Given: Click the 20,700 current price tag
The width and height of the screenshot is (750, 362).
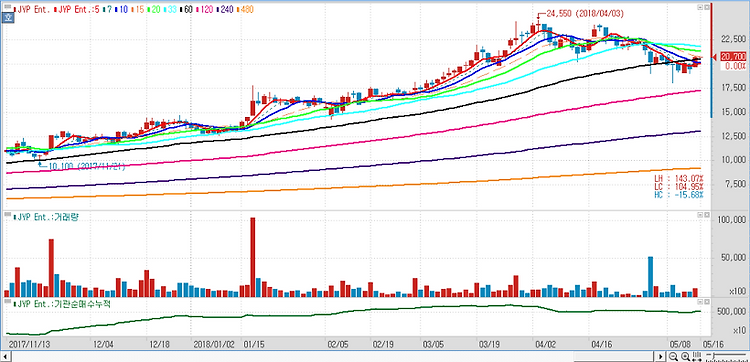Looking at the screenshot, I should (734, 57).
